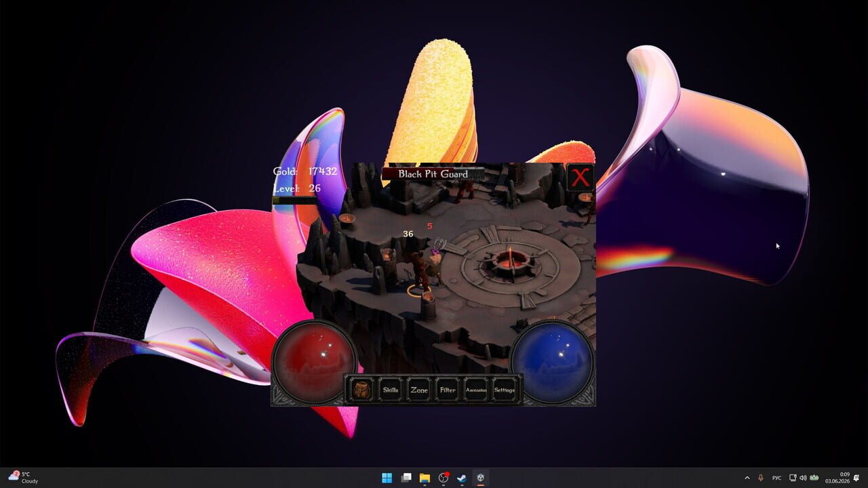Open the Zone selection menu

(x=419, y=390)
